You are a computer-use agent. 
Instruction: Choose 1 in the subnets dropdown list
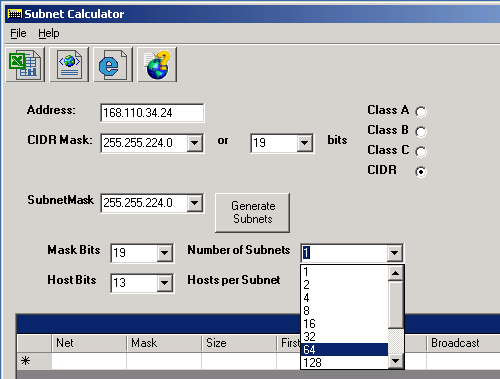[344, 272]
